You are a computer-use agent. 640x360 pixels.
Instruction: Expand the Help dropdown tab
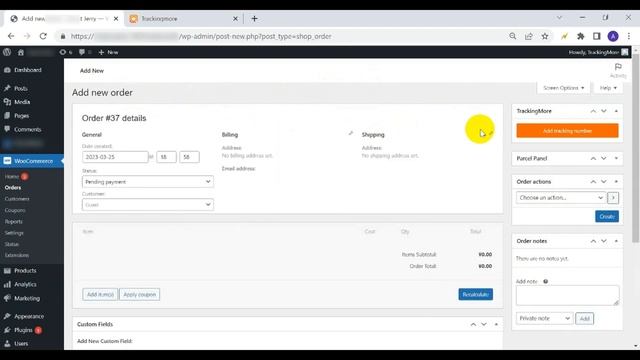tap(608, 88)
